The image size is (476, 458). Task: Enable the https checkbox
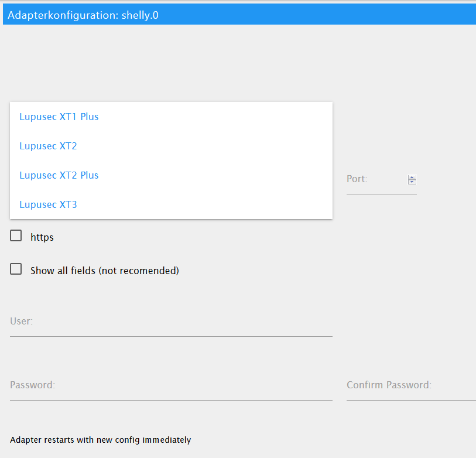point(16,236)
